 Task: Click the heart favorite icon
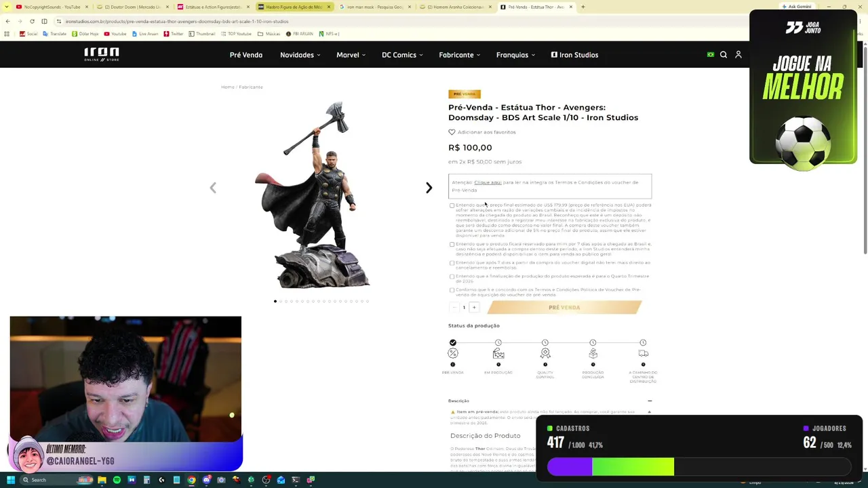point(452,132)
